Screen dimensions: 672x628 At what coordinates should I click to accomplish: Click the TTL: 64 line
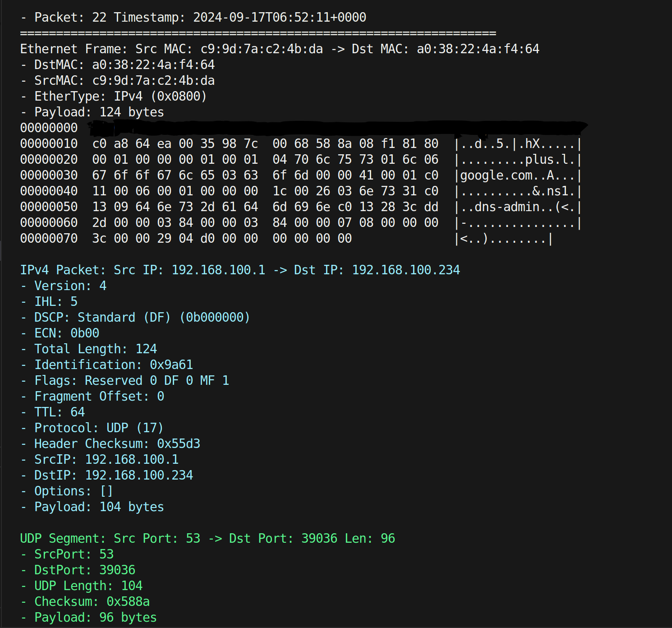coord(53,412)
